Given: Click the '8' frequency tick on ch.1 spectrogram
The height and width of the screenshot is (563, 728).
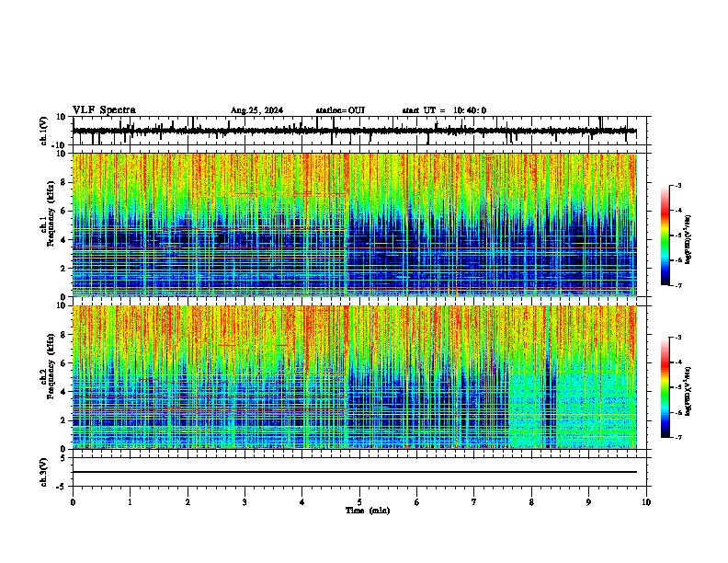Looking at the screenshot, I should (64, 182).
